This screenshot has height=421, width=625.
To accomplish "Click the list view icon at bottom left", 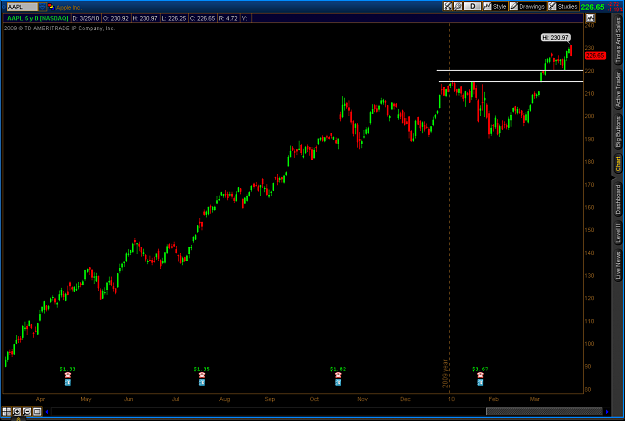I will click(37, 411).
